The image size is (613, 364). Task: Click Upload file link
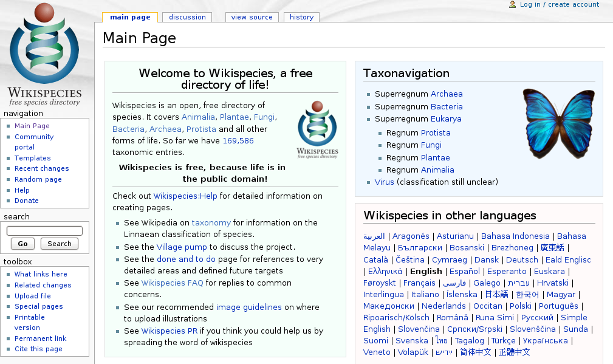33,296
